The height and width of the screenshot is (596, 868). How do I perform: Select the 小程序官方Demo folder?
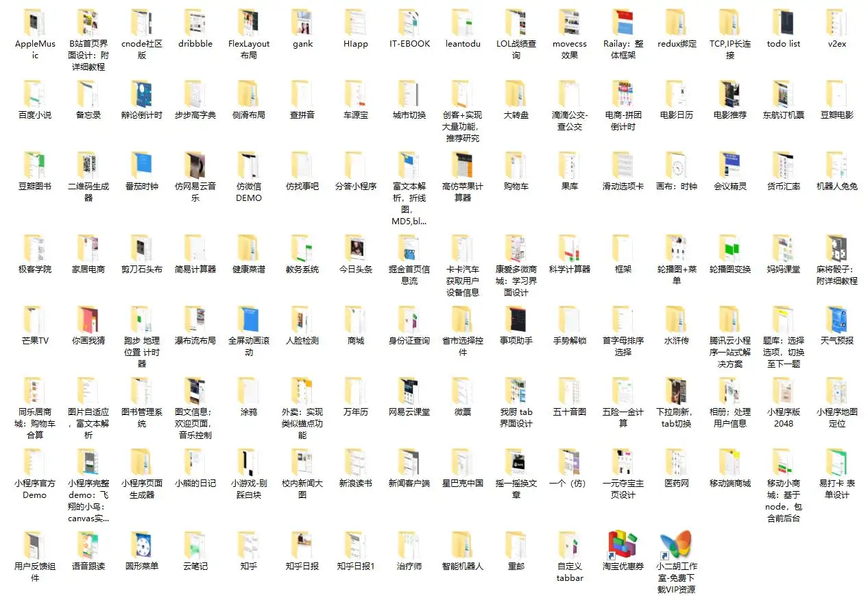coord(35,462)
